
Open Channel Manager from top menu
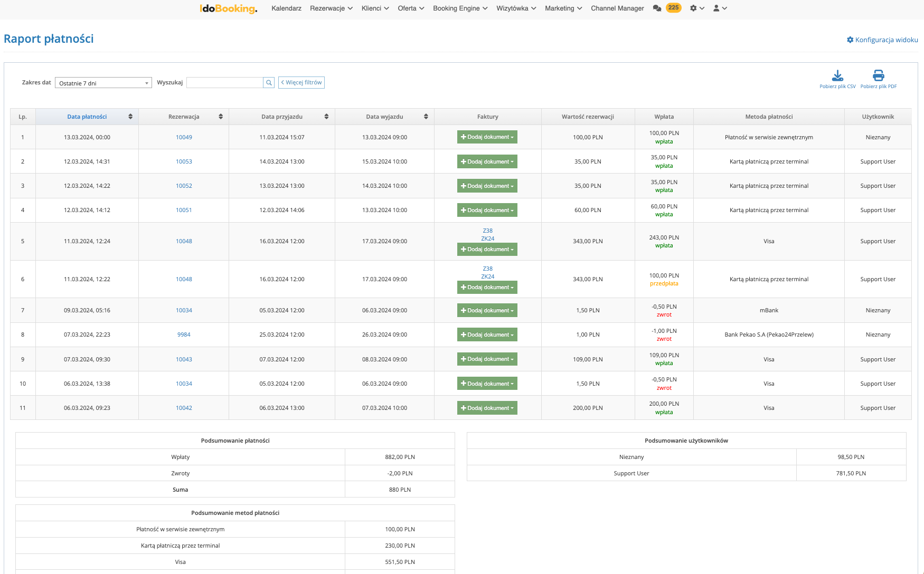click(617, 8)
